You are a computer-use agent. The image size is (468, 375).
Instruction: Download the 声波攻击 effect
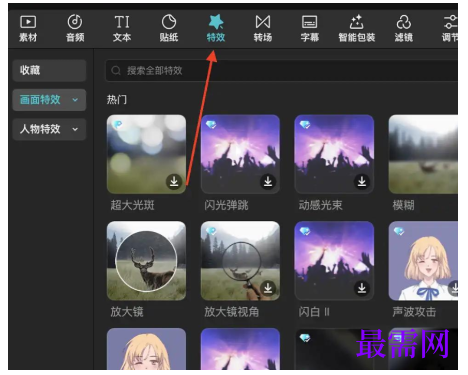pos(453,288)
